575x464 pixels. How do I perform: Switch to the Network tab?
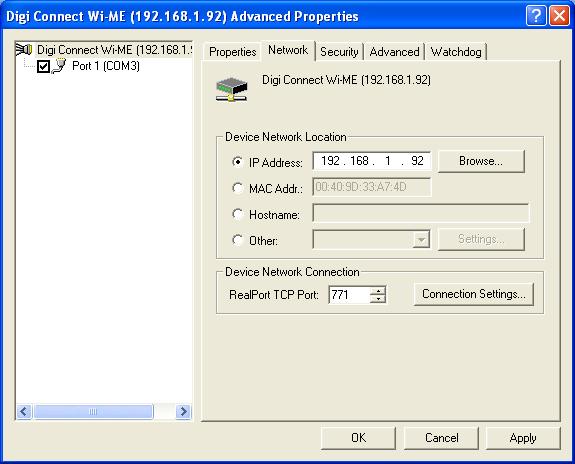pos(288,50)
